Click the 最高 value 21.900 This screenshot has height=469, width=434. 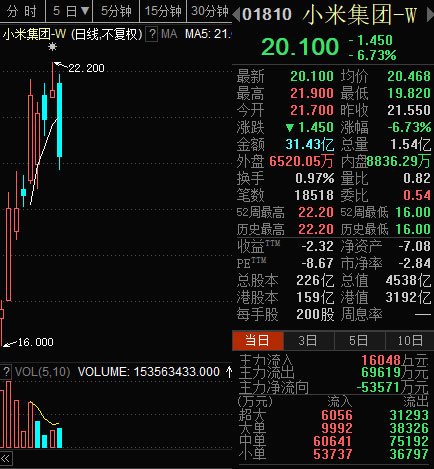[x=312, y=94]
